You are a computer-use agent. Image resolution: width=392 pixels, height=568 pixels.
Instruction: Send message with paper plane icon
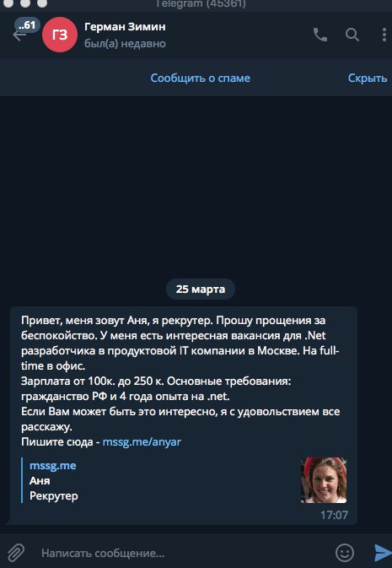pyautogui.click(x=382, y=553)
